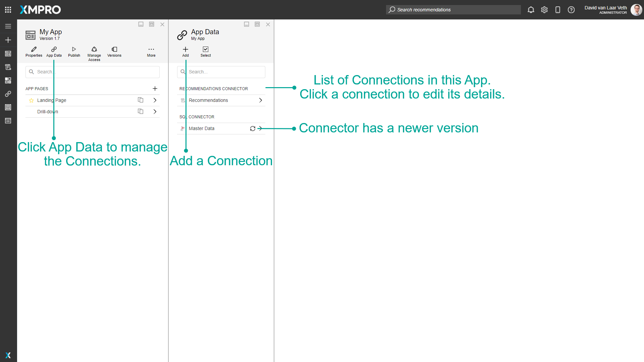Open the notifications bell
The width and height of the screenshot is (644, 362).
click(x=531, y=10)
